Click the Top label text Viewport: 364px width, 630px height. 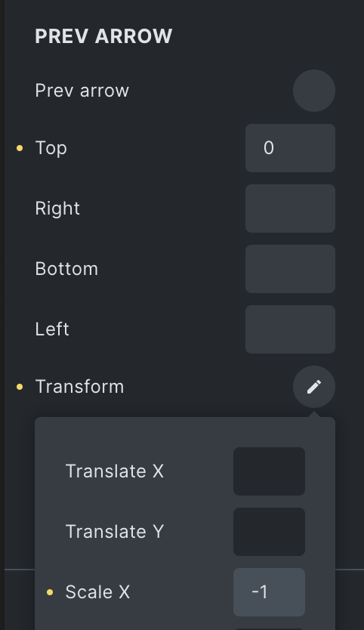click(x=51, y=148)
